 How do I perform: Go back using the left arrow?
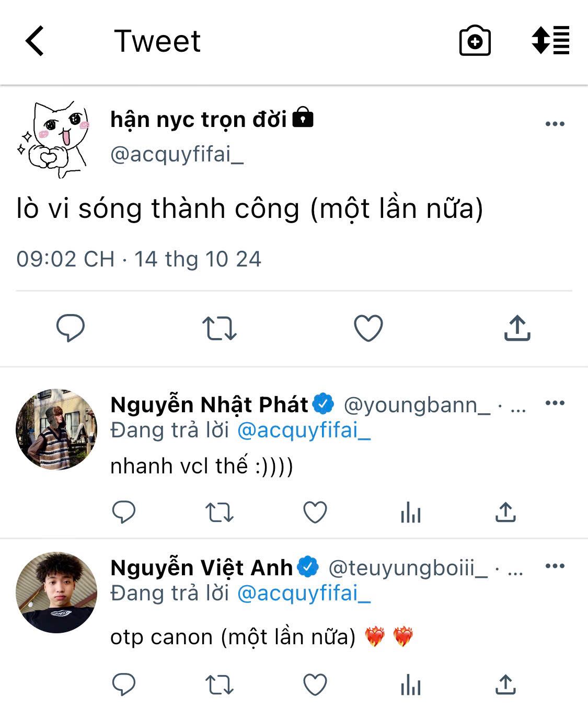click(x=35, y=41)
